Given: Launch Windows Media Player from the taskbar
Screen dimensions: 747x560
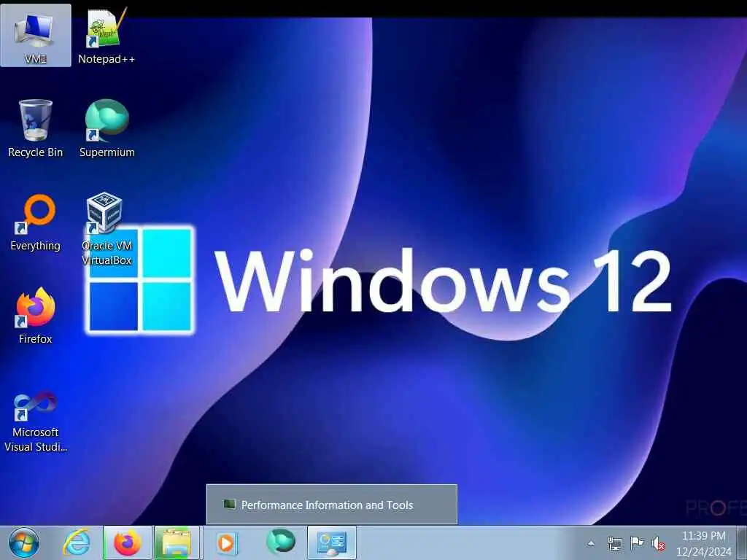Looking at the screenshot, I should coord(227,542).
